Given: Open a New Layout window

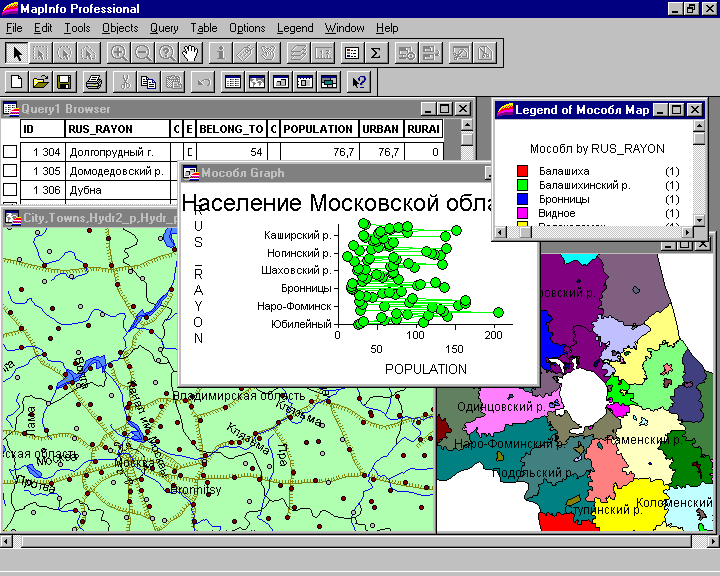Looking at the screenshot, I should point(304,83).
